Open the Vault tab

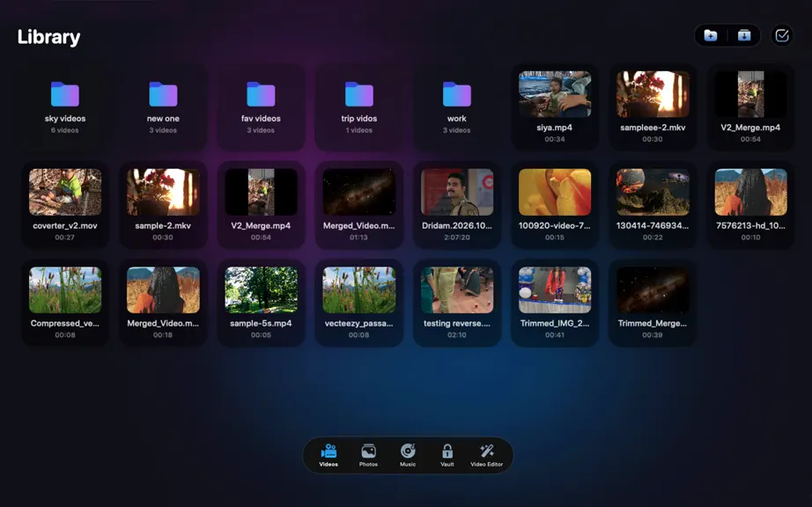coord(447,455)
